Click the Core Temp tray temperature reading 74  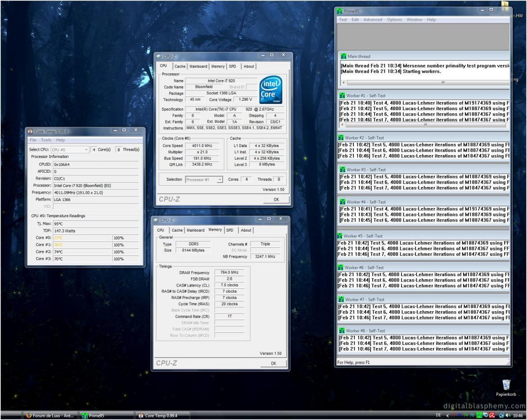click(466, 416)
